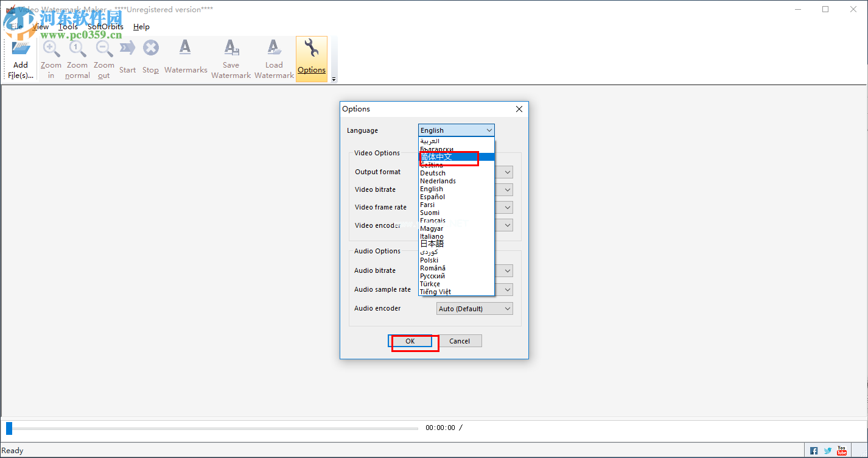The height and width of the screenshot is (458, 868).
Task: Select Magyar in language list
Action: point(457,228)
